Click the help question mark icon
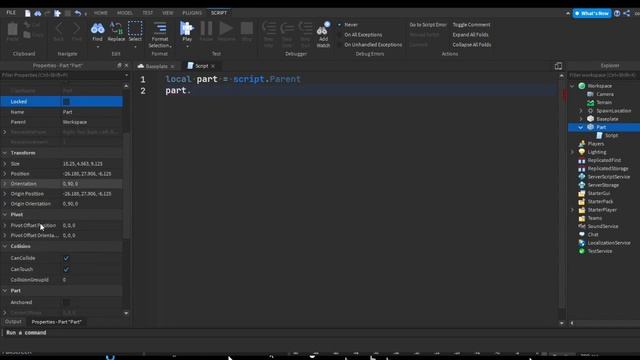The width and height of the screenshot is (640, 360). pyautogui.click(x=617, y=13)
